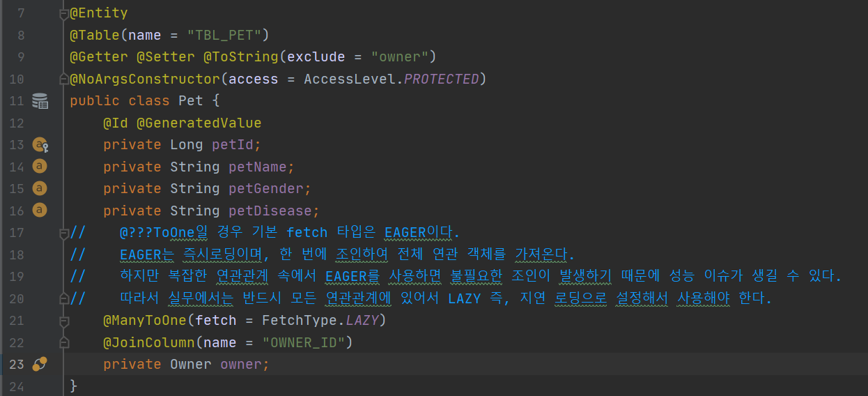The image size is (868, 396).
Task: Click the "owner" string in exclude
Action: click(400, 56)
